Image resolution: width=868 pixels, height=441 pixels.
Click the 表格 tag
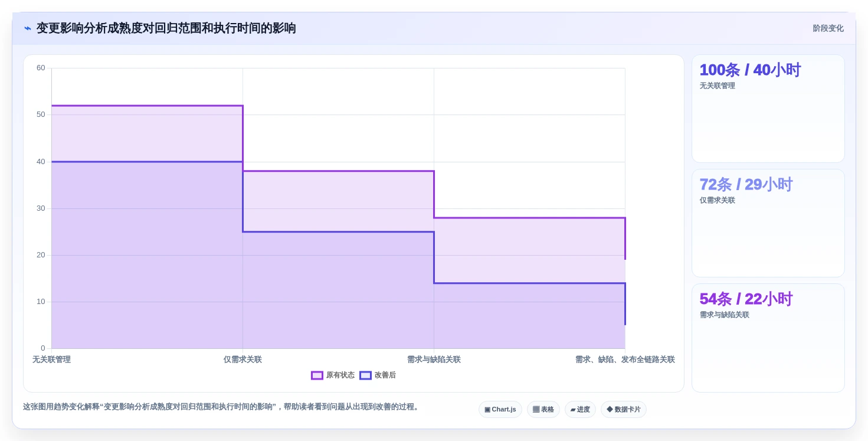click(x=543, y=410)
